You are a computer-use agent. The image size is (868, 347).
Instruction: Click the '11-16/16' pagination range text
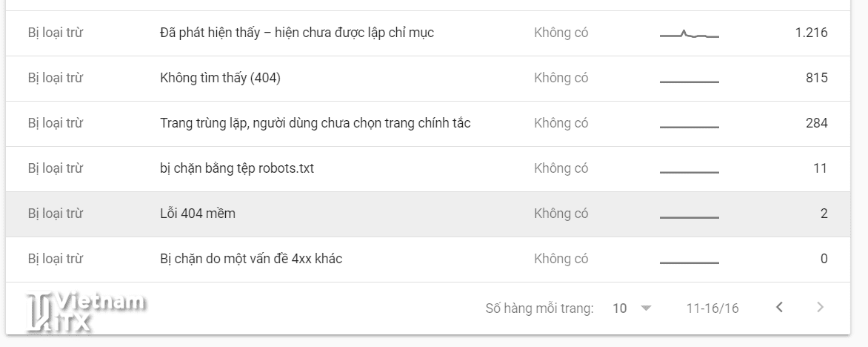(x=712, y=308)
